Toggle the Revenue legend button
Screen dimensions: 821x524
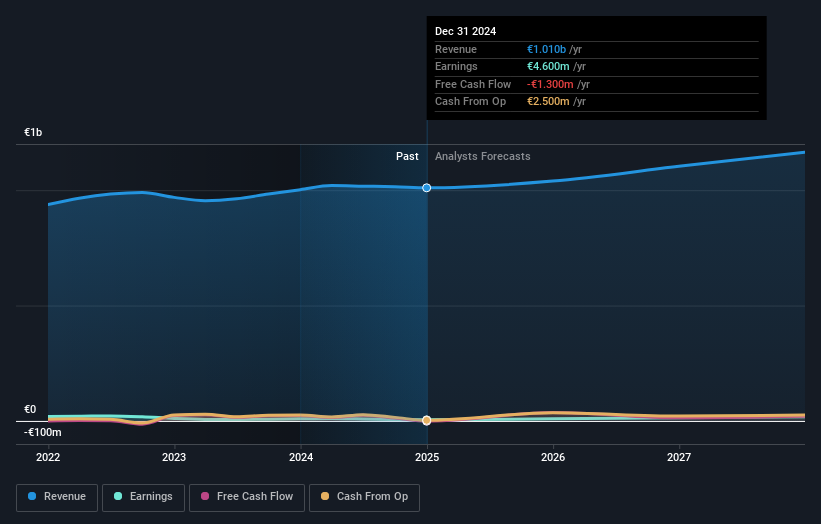pyautogui.click(x=57, y=497)
